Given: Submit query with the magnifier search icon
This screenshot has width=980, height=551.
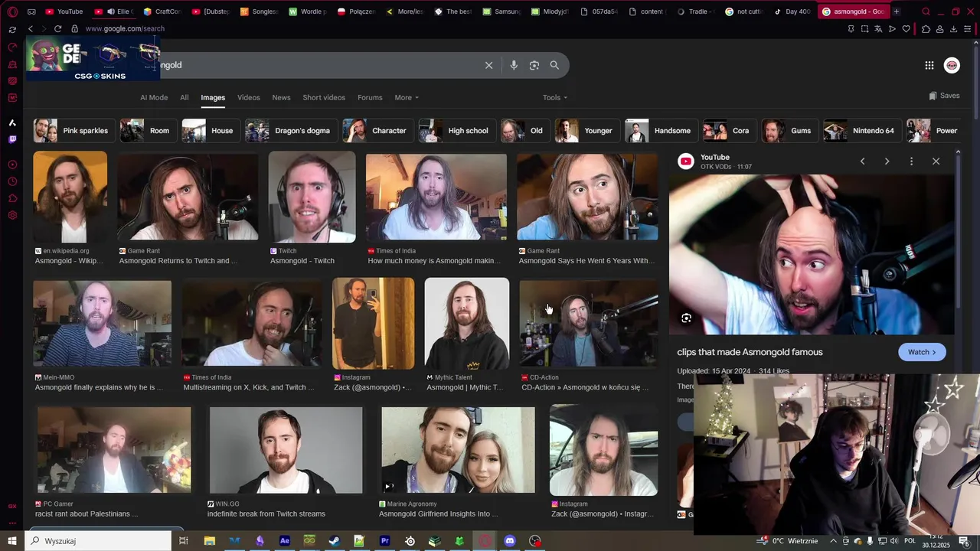Looking at the screenshot, I should pos(554,65).
